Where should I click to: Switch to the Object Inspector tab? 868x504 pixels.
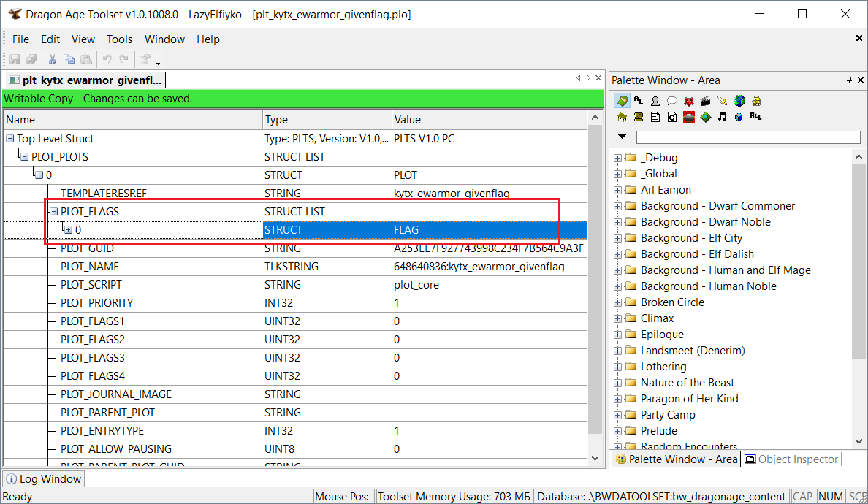[x=791, y=459]
